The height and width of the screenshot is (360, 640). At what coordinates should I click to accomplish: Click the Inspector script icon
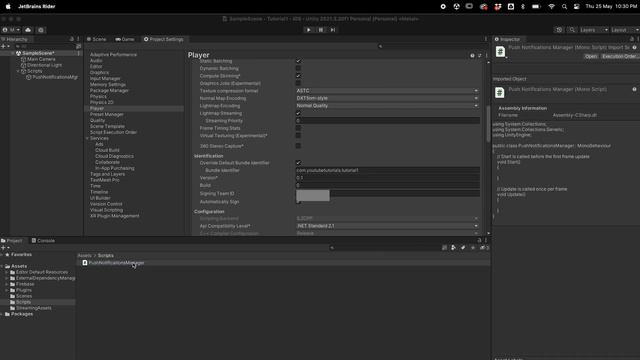500,52
